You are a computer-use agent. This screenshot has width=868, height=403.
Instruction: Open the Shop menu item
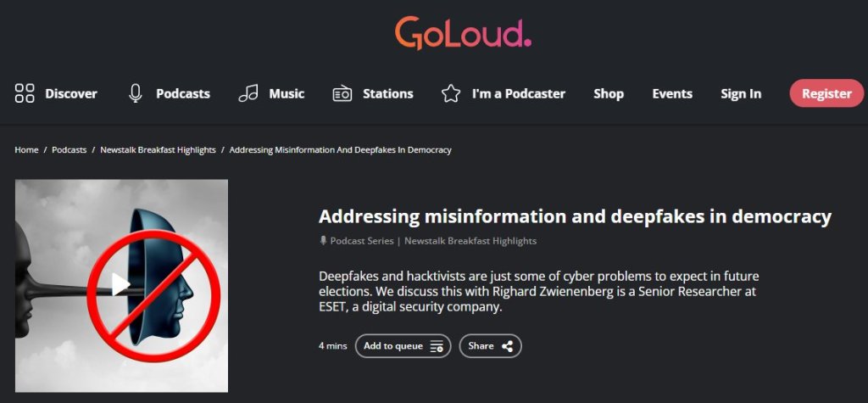tap(609, 93)
